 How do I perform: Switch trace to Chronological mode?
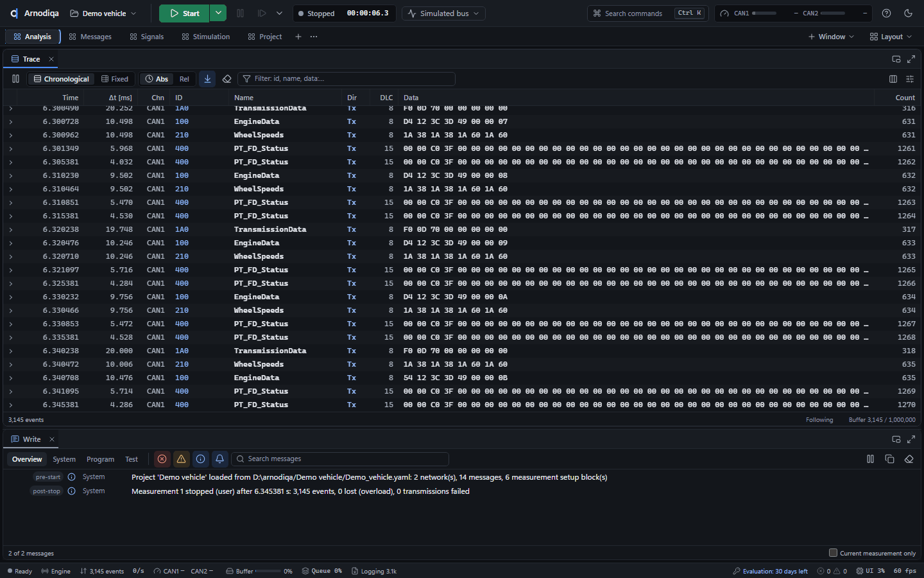(x=62, y=79)
